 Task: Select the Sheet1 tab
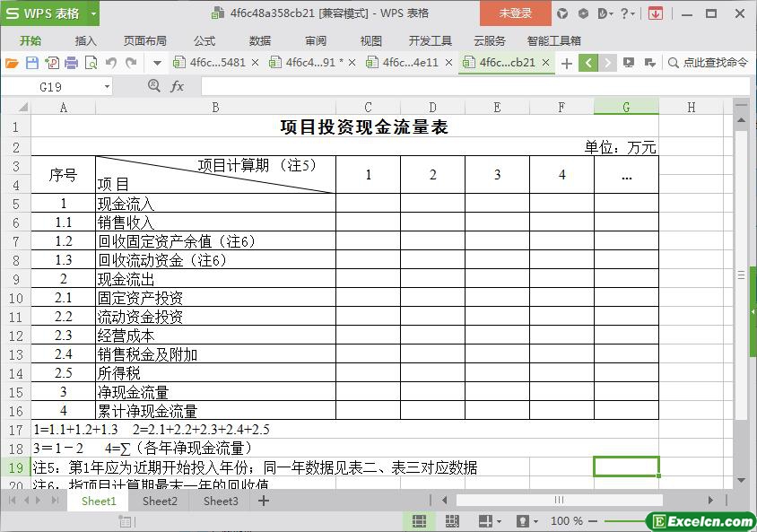pyautogui.click(x=99, y=501)
